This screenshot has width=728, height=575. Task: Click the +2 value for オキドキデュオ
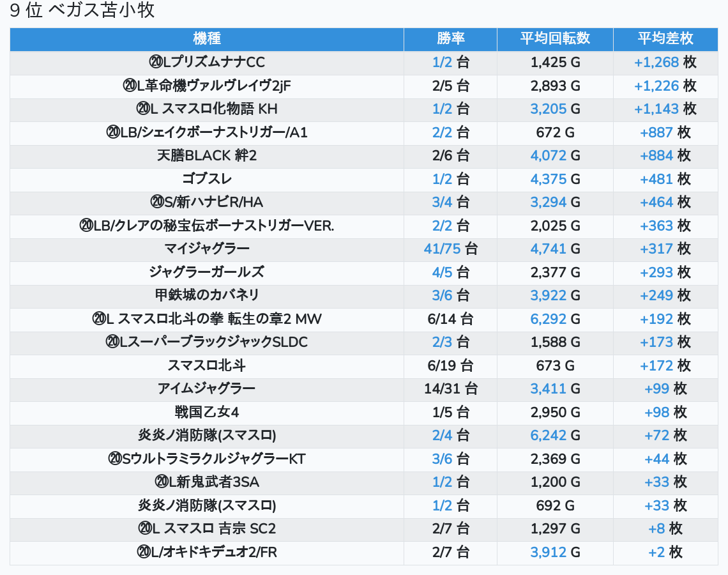[x=656, y=552]
